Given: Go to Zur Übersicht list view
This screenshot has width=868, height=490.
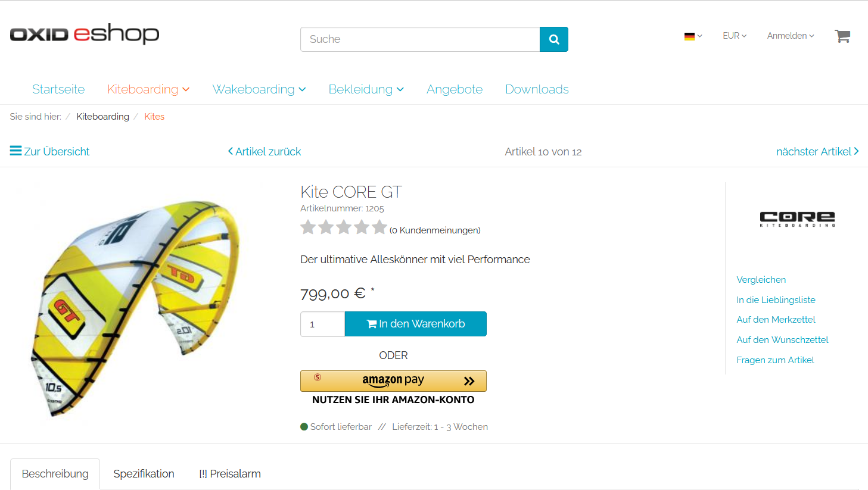Looking at the screenshot, I should [x=49, y=151].
